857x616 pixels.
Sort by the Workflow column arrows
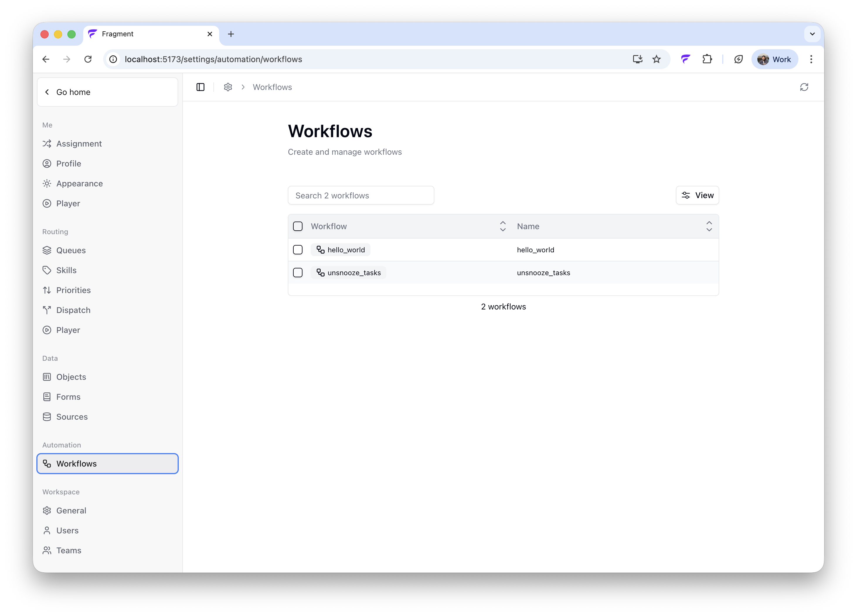pos(503,226)
